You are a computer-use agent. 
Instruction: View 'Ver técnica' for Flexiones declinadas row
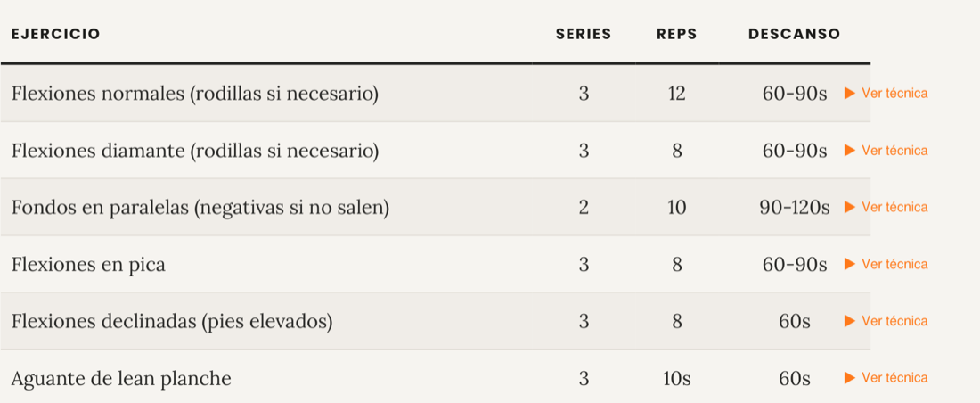(894, 321)
